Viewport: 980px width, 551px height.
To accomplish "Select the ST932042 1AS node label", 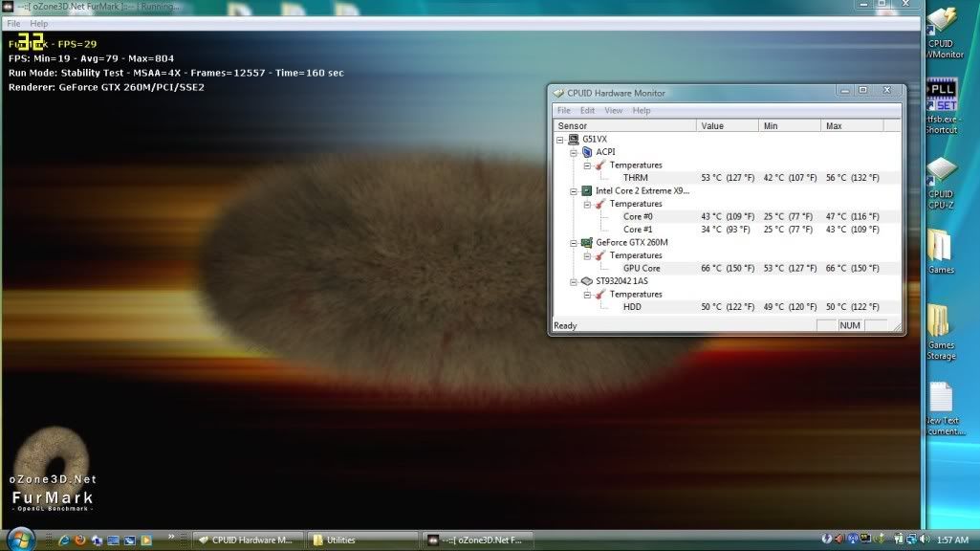I will click(621, 281).
